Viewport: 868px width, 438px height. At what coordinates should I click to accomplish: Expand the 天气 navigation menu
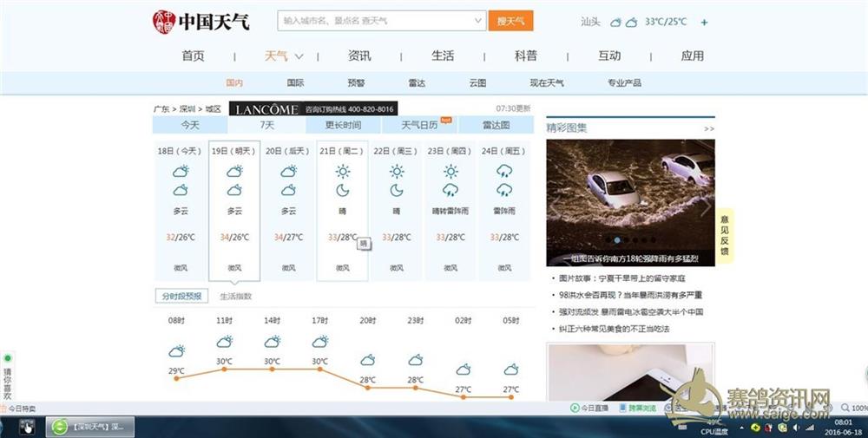point(284,56)
